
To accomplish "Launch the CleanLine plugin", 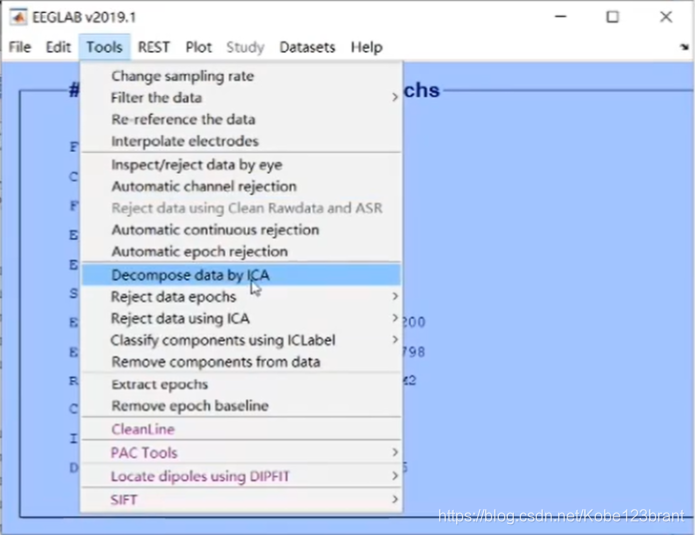I will tap(242, 429).
